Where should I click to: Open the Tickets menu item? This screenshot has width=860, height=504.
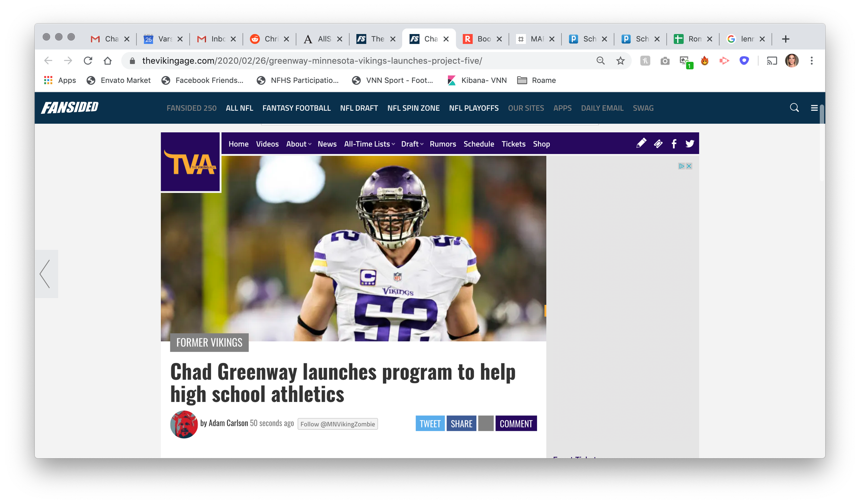[x=513, y=144]
